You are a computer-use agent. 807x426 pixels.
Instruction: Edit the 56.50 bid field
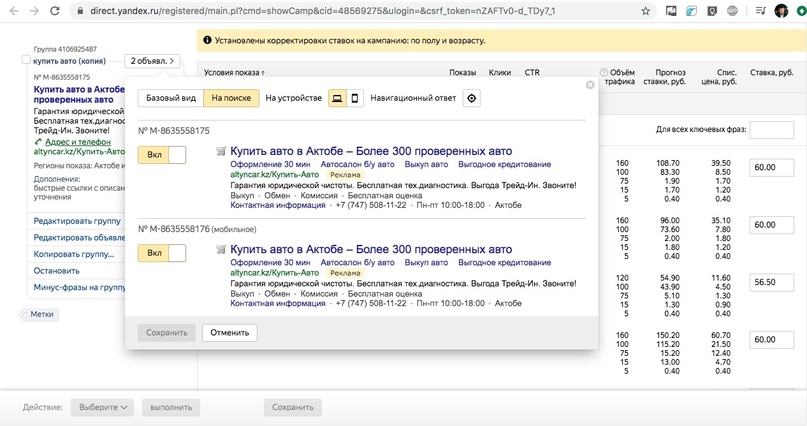[771, 282]
